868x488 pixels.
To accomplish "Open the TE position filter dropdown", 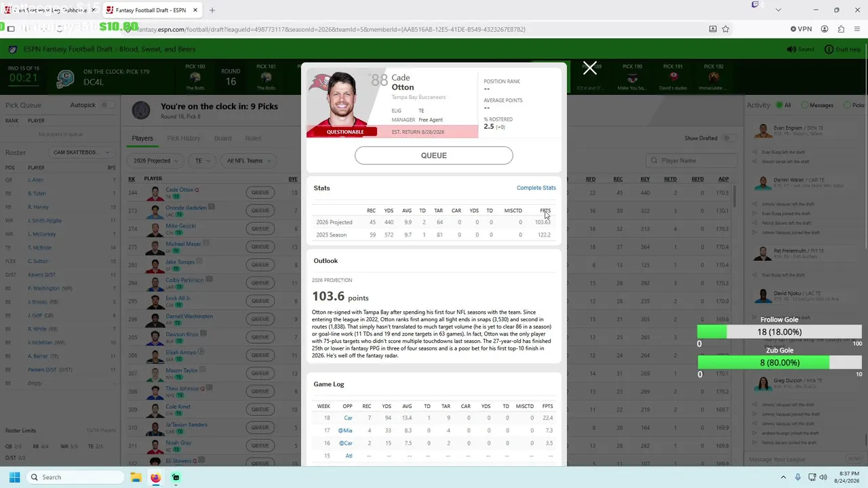I will pyautogui.click(x=202, y=161).
